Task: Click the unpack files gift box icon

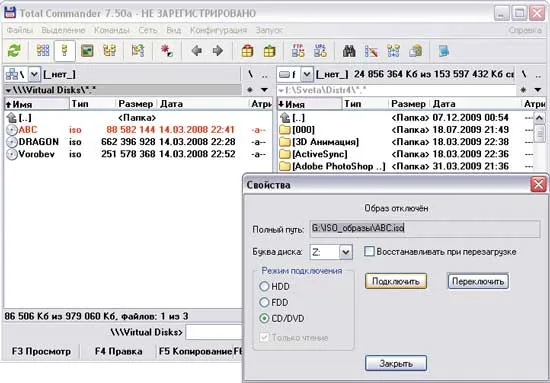Action: tap(269, 51)
